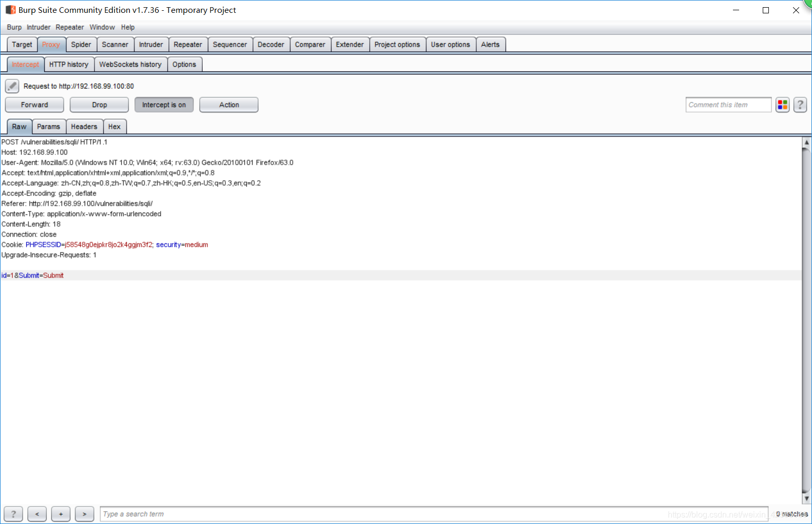Switch to the Comparer tab
812x524 pixels.
[310, 45]
